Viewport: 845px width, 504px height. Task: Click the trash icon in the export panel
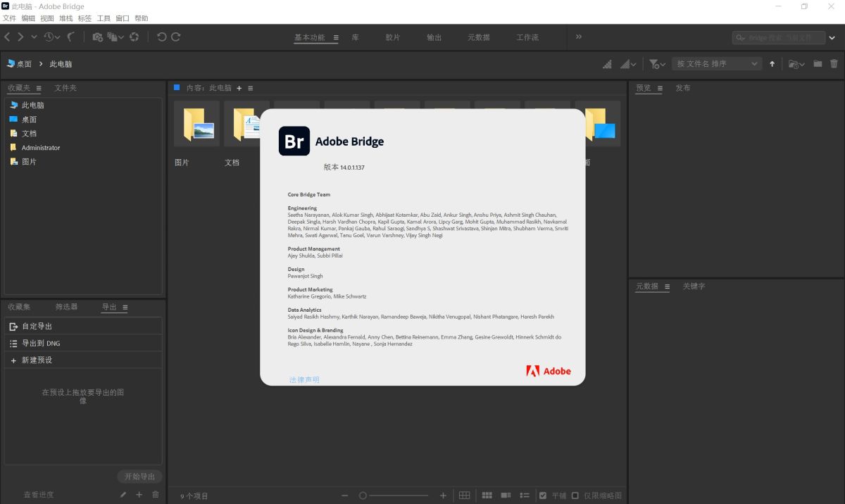[156, 495]
